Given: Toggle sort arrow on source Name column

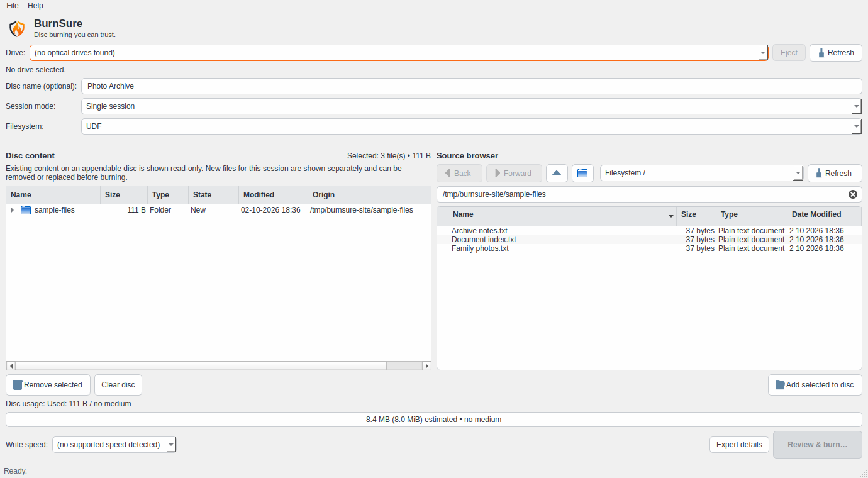Looking at the screenshot, I should tap(670, 216).
